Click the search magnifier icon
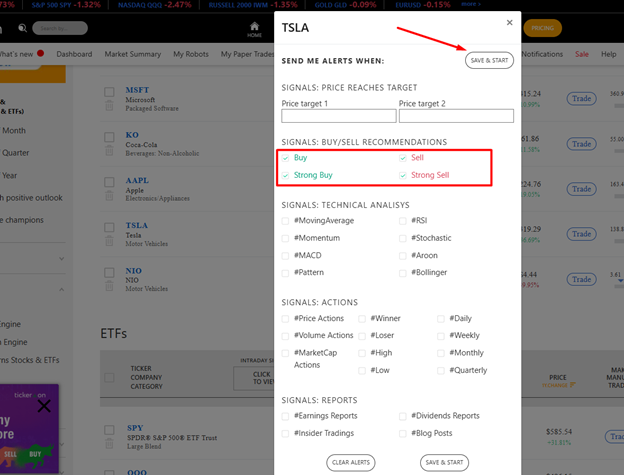The width and height of the screenshot is (624, 475). (x=23, y=28)
